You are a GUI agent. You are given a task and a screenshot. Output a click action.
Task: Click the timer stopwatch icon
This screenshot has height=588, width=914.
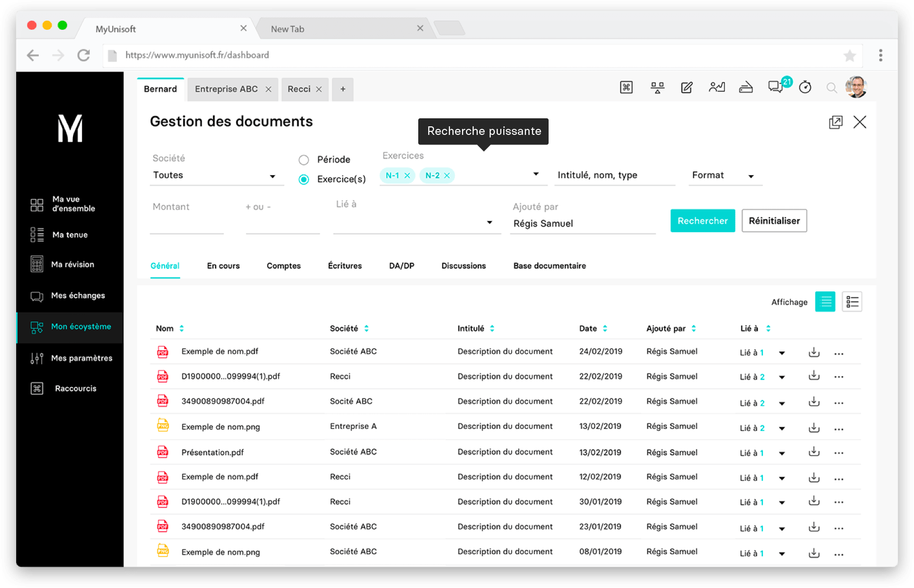point(805,87)
